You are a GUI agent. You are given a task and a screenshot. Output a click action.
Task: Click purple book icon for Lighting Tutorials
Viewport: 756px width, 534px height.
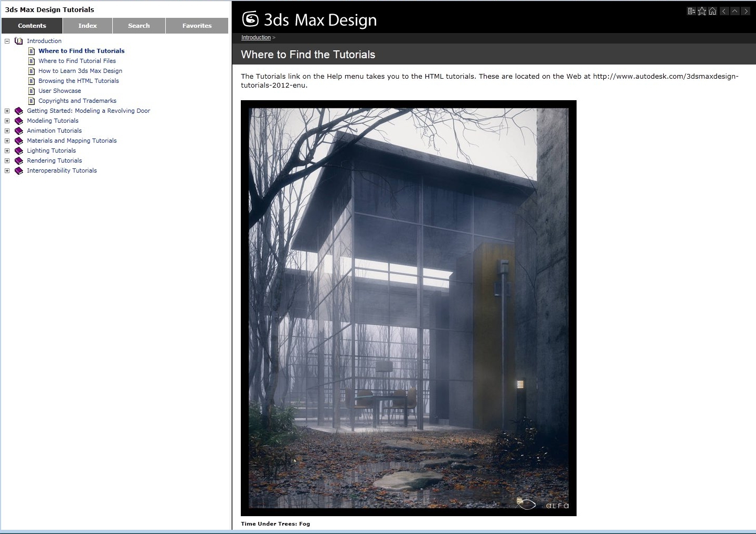tap(19, 151)
